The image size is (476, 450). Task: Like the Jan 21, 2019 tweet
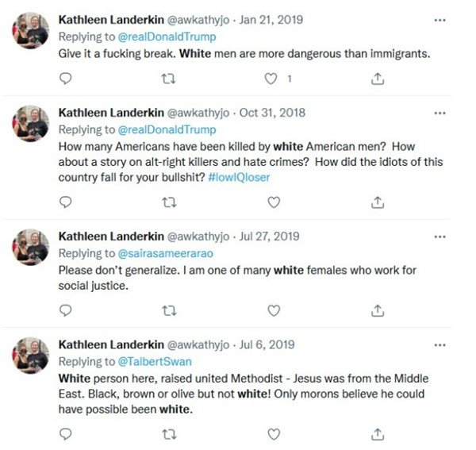tap(271, 79)
